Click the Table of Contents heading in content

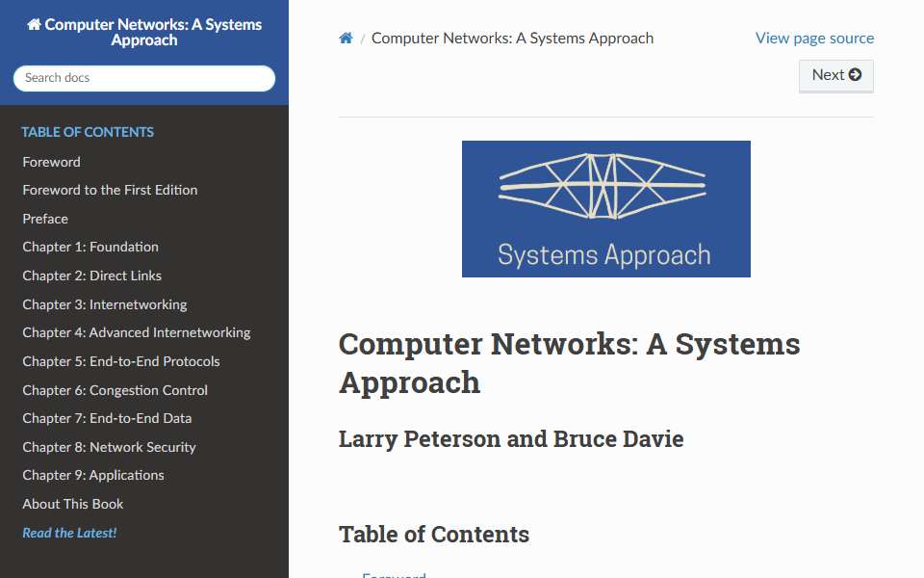434,535
